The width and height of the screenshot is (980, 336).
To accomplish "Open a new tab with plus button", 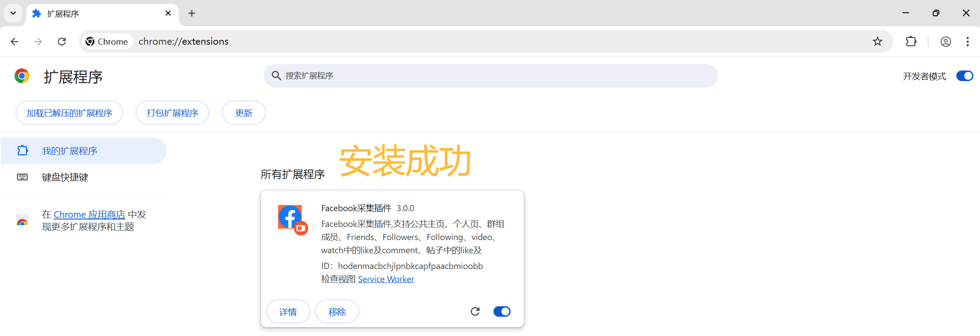I will pos(192,13).
